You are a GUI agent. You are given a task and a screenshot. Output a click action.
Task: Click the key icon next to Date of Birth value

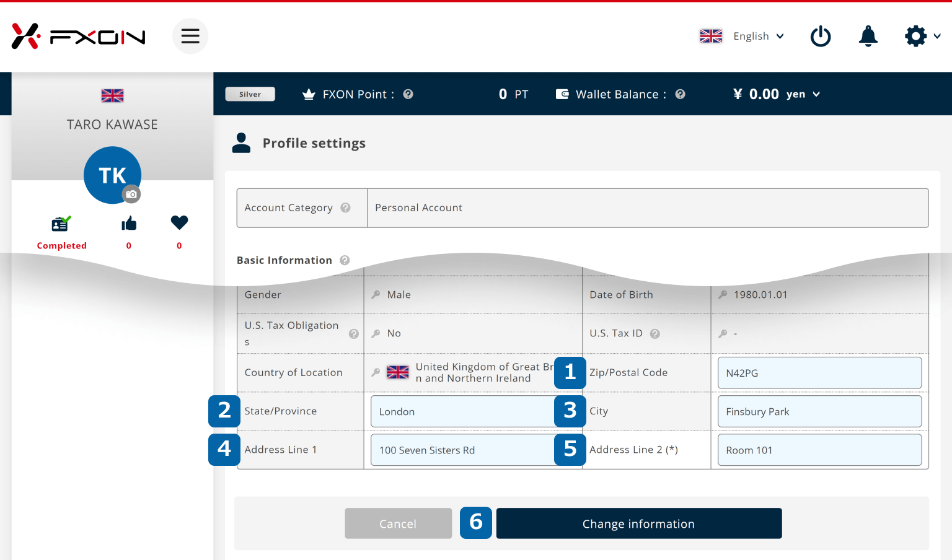[x=723, y=295]
